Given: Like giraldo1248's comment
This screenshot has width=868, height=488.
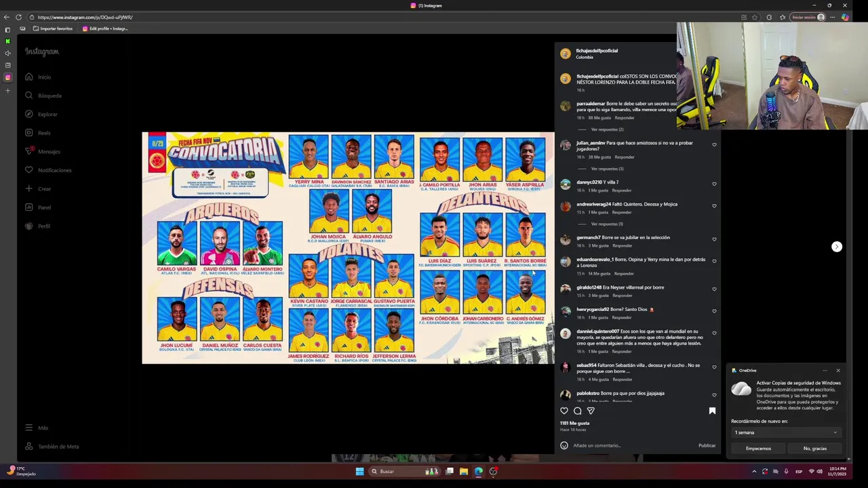Looking at the screenshot, I should coord(714,289).
